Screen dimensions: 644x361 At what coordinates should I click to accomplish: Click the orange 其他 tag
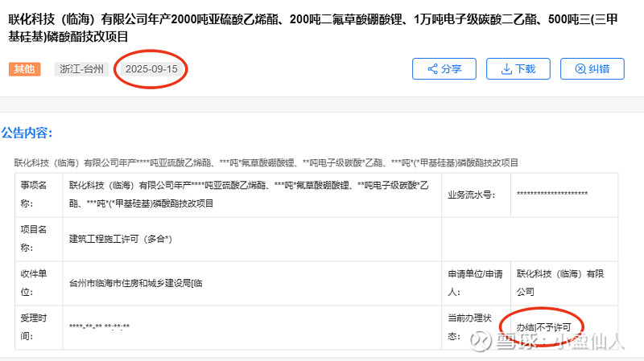click(25, 69)
